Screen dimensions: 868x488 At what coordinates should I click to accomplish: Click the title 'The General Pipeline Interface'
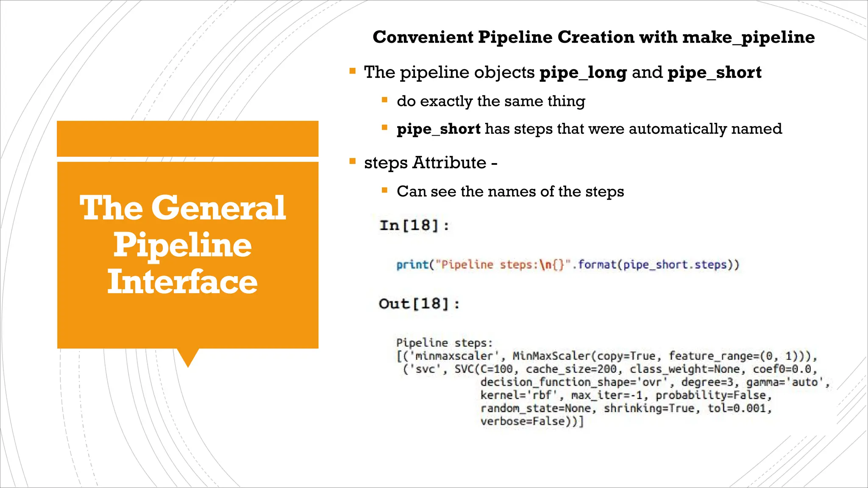pyautogui.click(x=183, y=244)
